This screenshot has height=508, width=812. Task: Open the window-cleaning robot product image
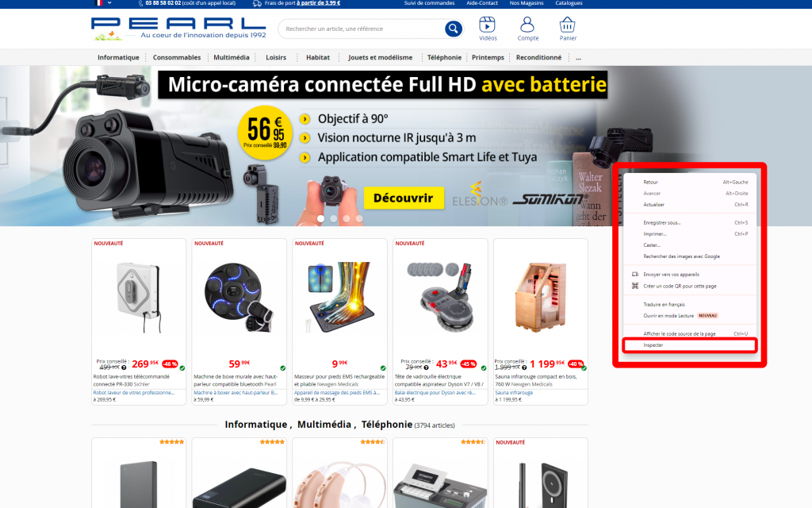pos(138,298)
